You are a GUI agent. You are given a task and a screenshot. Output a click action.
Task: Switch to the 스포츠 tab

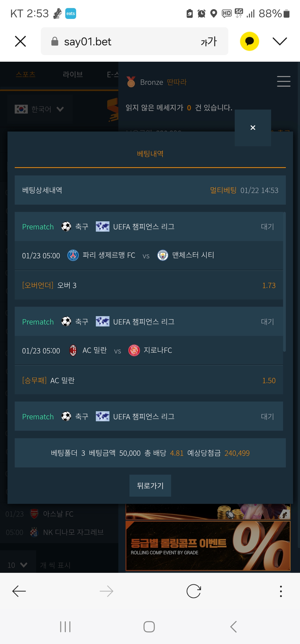tap(26, 75)
